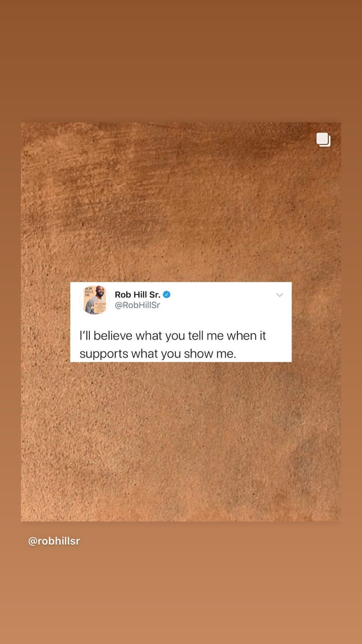Select second tweet line "supports what you show me."
The image size is (362, 644).
click(x=158, y=354)
